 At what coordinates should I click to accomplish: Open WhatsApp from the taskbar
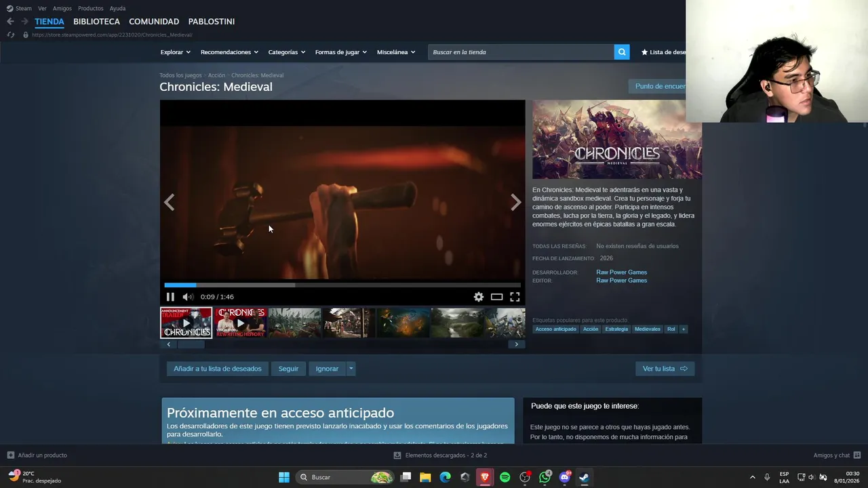pyautogui.click(x=545, y=477)
